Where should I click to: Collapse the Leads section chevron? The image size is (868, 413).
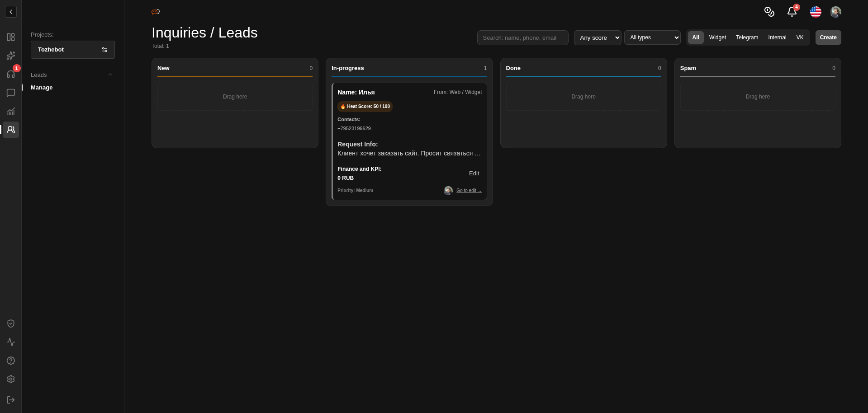110,75
